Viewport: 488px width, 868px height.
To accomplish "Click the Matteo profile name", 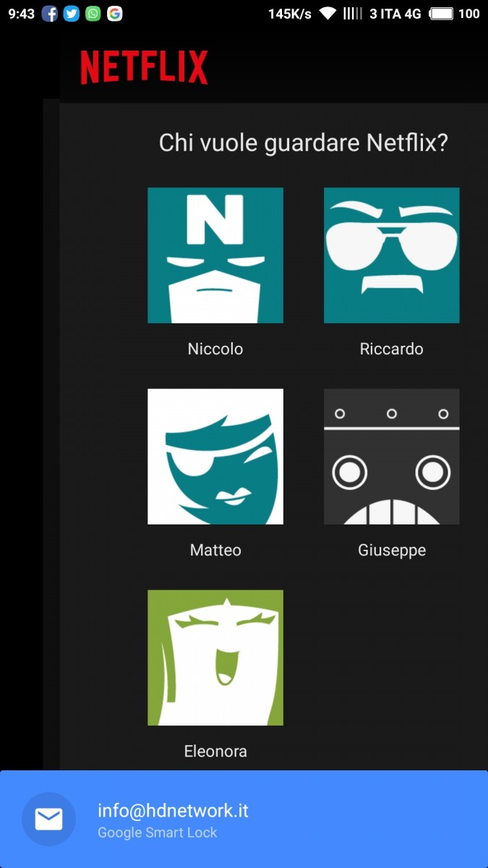I will tap(215, 550).
